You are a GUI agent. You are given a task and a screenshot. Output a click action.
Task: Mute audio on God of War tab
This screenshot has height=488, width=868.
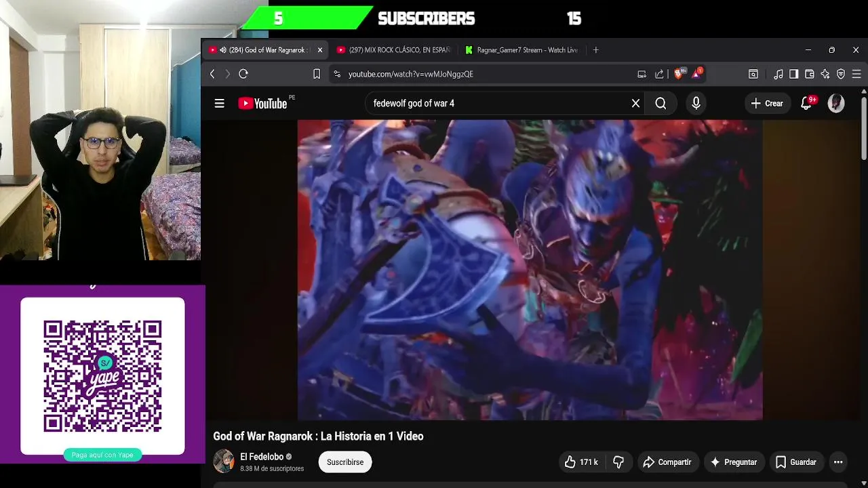pyautogui.click(x=223, y=50)
